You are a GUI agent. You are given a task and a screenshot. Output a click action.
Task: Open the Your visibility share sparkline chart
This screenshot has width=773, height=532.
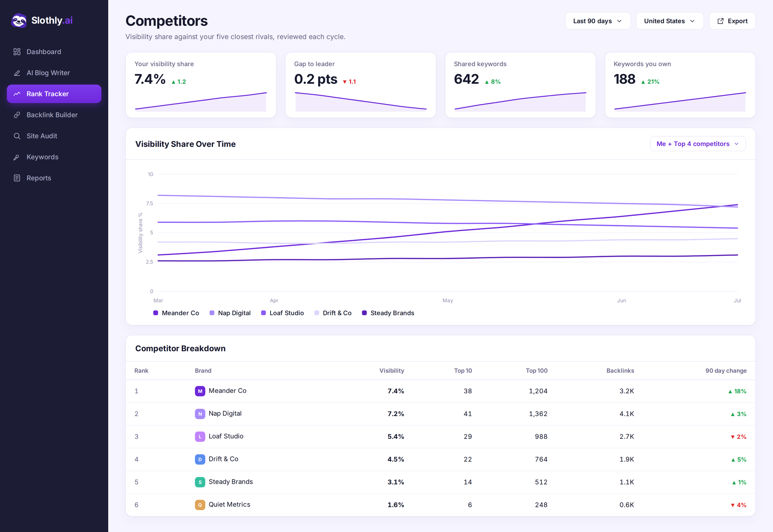[201, 102]
